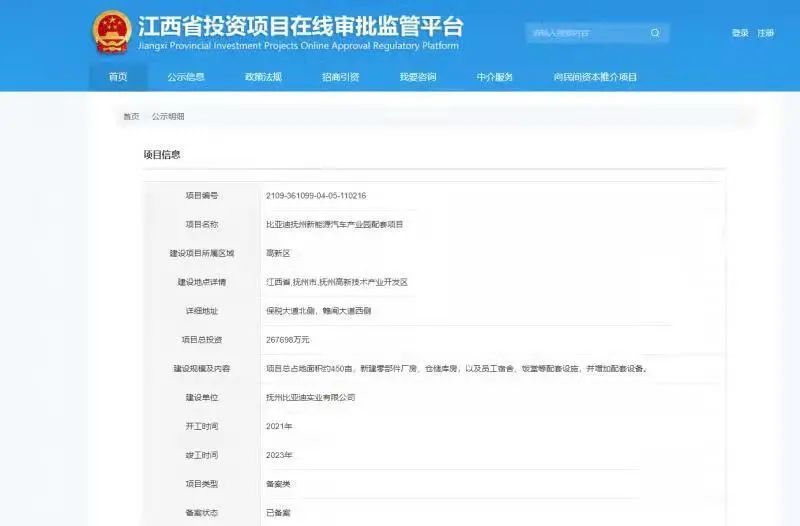Select the 政策法规 menu item

point(263,77)
